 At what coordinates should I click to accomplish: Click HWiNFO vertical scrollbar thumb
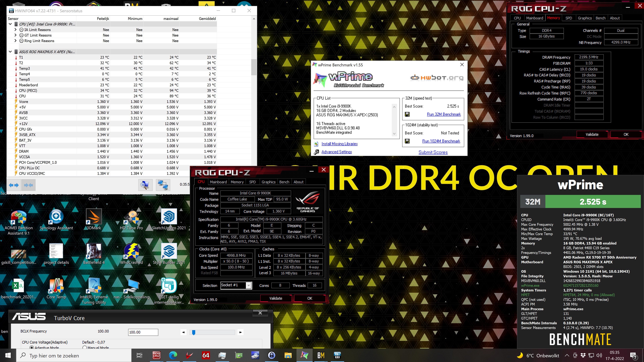coord(254,67)
